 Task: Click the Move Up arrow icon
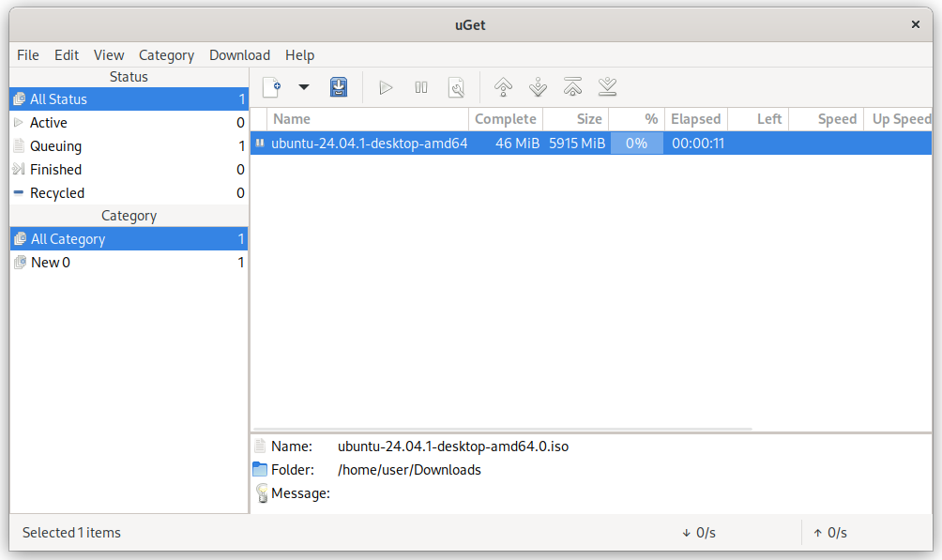(503, 88)
